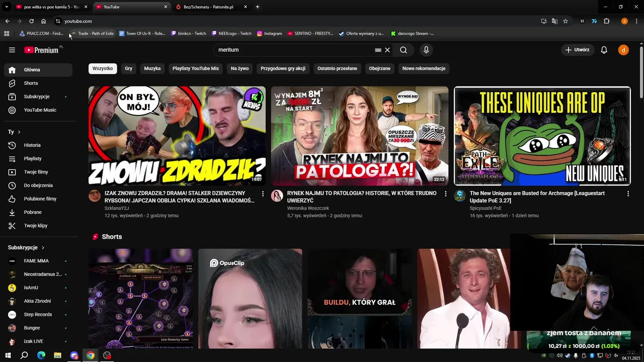Image resolution: width=644 pixels, height=362 pixels.
Task: Select the Gry filter chip
Action: tap(129, 68)
